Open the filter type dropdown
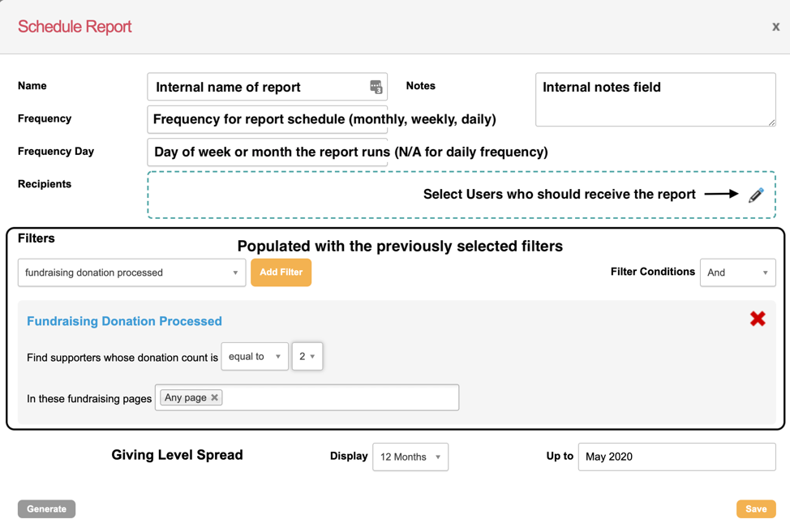Image resolution: width=790 pixels, height=532 pixels. point(131,272)
